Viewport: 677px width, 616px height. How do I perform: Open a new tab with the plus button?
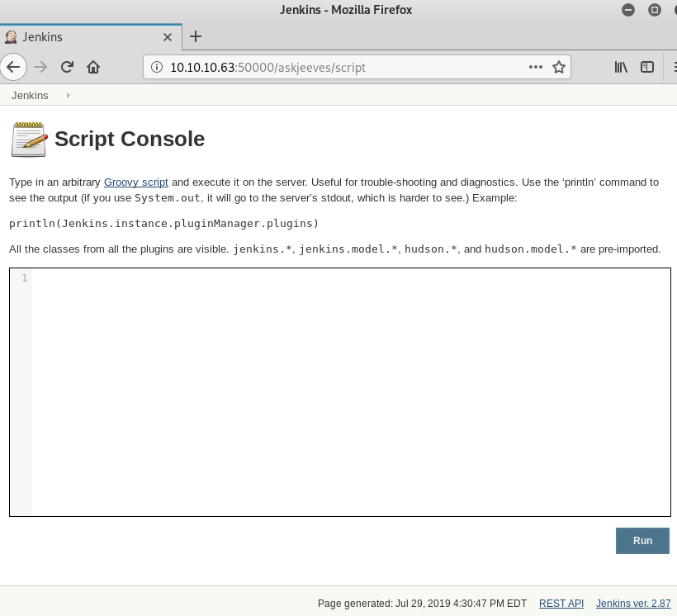click(x=196, y=36)
